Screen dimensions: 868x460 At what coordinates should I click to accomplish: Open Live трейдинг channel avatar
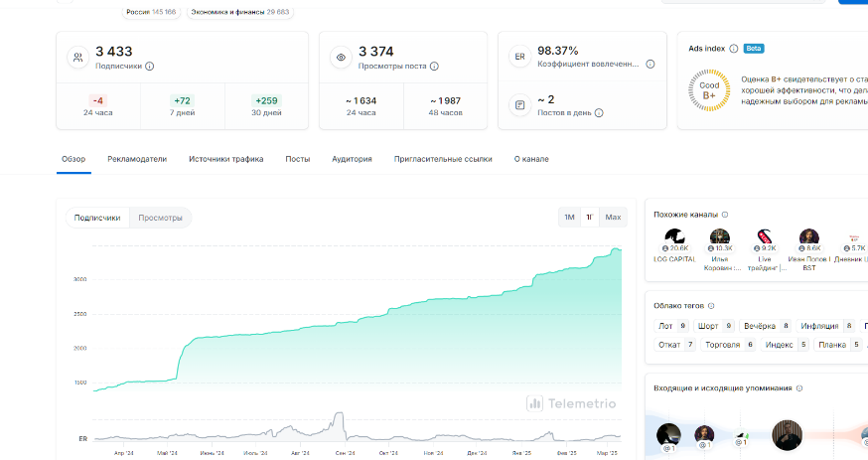(764, 237)
